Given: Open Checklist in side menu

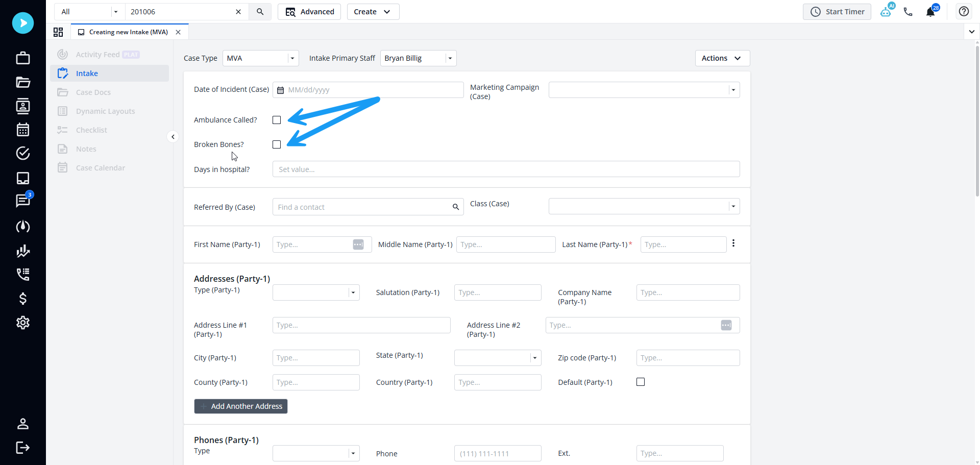Looking at the screenshot, I should click(x=110, y=130).
